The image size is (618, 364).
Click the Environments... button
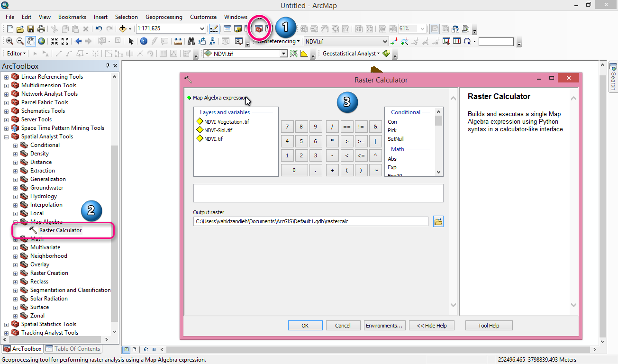(384, 326)
